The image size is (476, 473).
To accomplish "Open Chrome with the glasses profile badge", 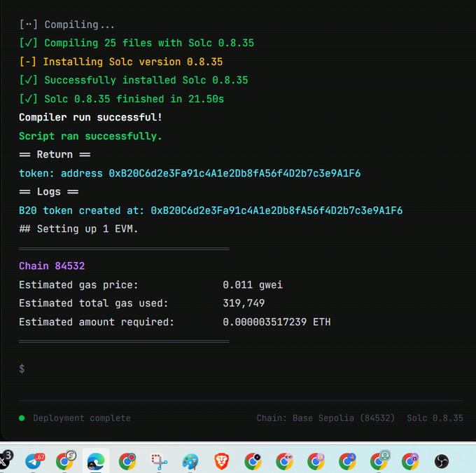I will pos(284,461).
